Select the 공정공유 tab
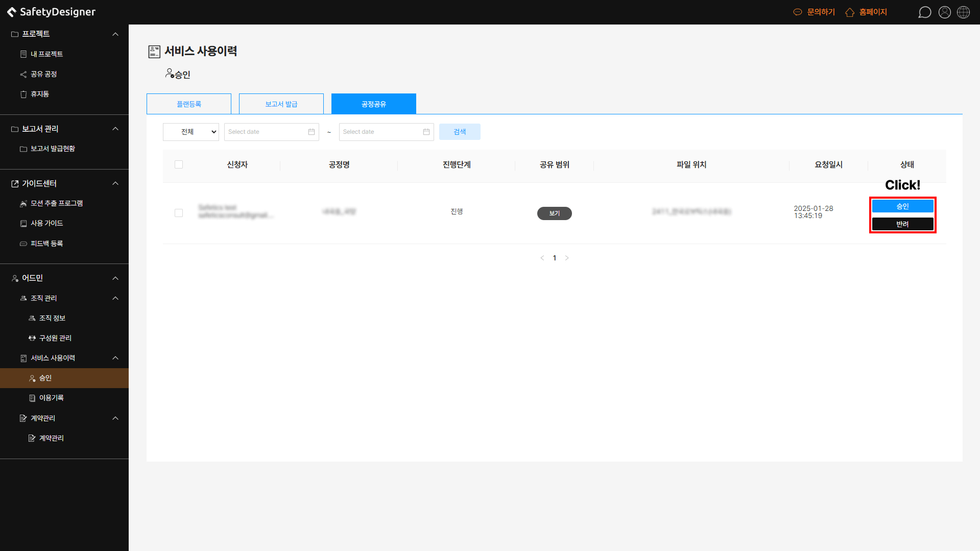 374,104
